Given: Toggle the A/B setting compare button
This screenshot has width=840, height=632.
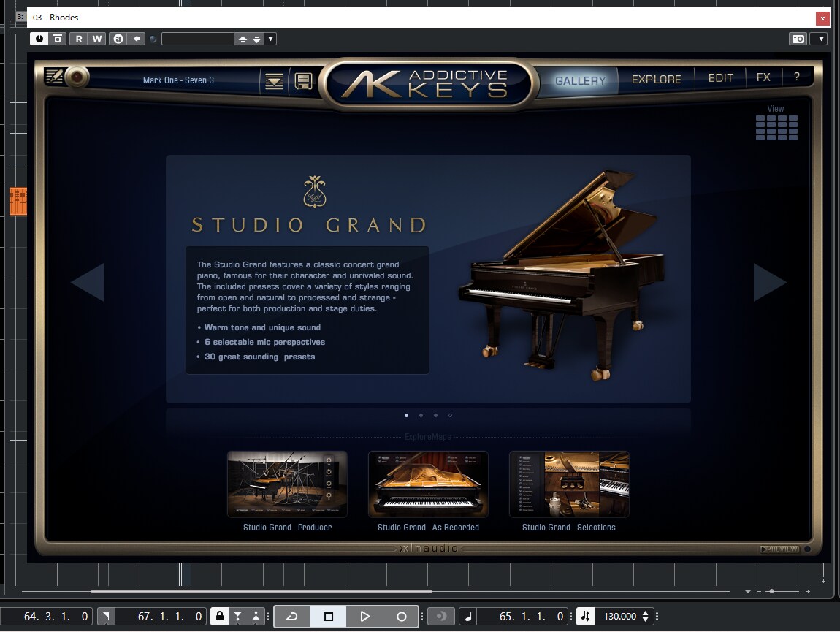Looking at the screenshot, I should [118, 39].
